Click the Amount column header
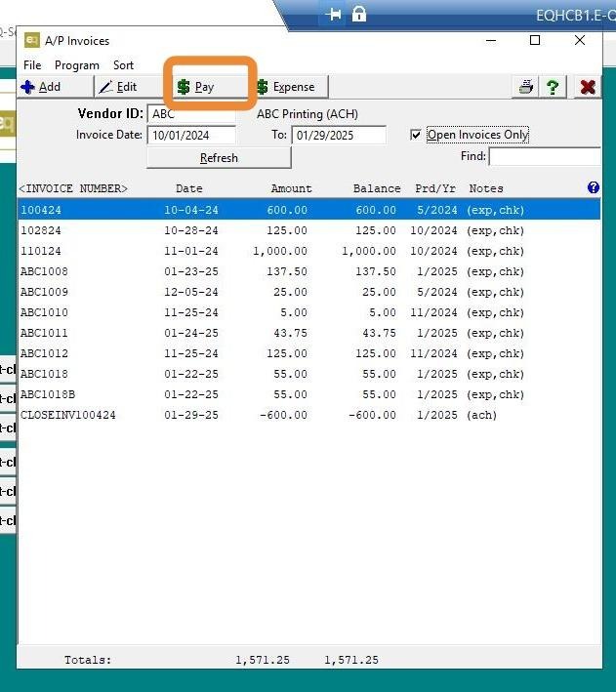This screenshot has width=616, height=692. 292,188
